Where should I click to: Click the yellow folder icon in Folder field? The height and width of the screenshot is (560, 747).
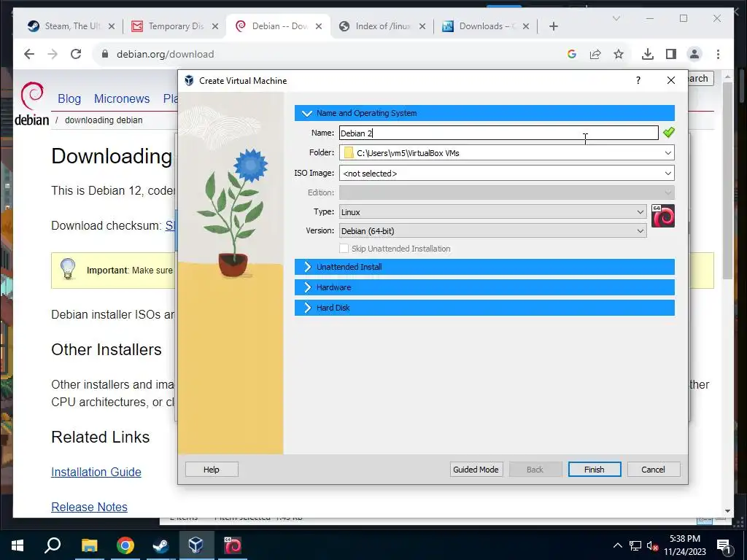point(349,153)
